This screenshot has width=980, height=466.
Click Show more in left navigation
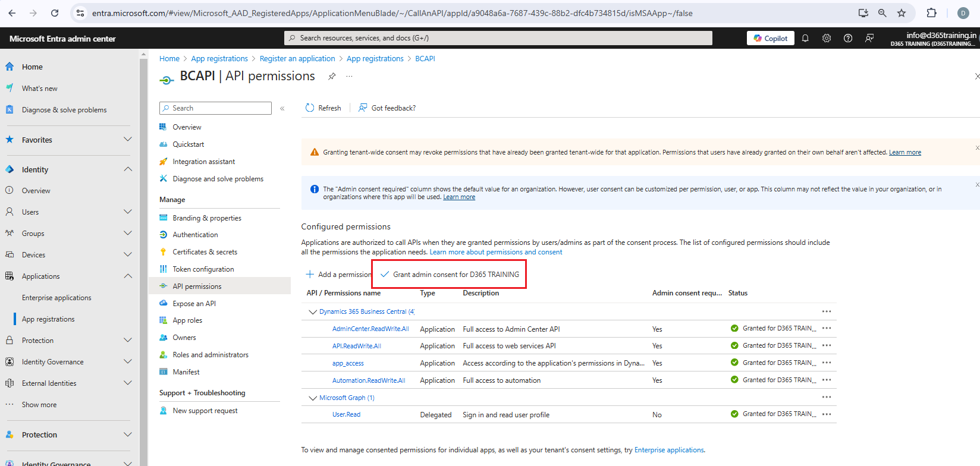(39, 405)
